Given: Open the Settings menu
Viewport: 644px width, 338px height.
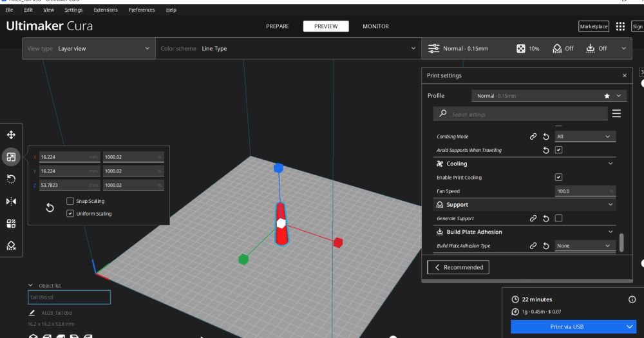Looking at the screenshot, I should 73,10.
